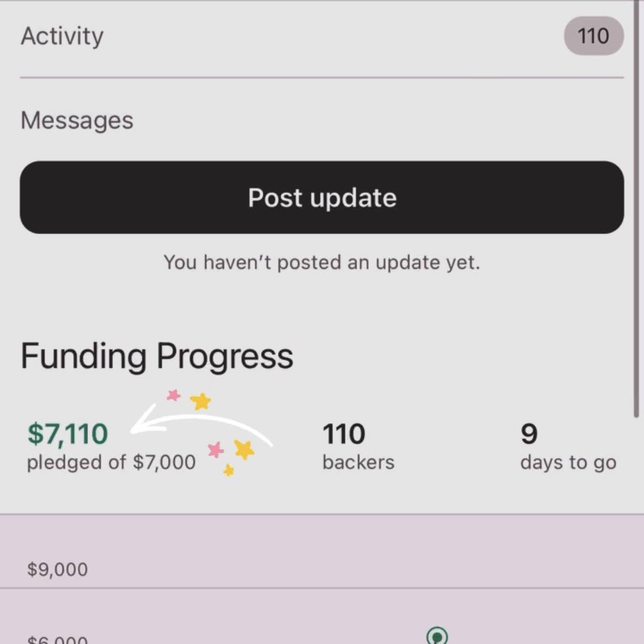The image size is (644, 644).
Task: Click the pink star above the arrow
Action: [x=174, y=395]
